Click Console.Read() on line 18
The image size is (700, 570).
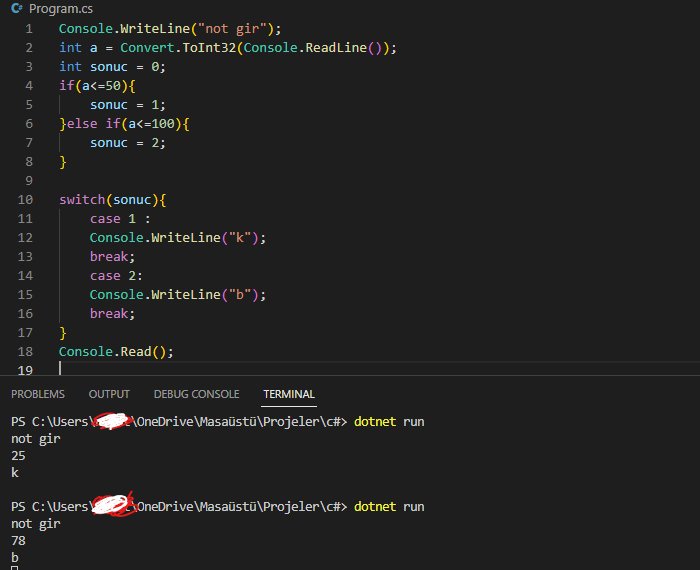tap(116, 352)
